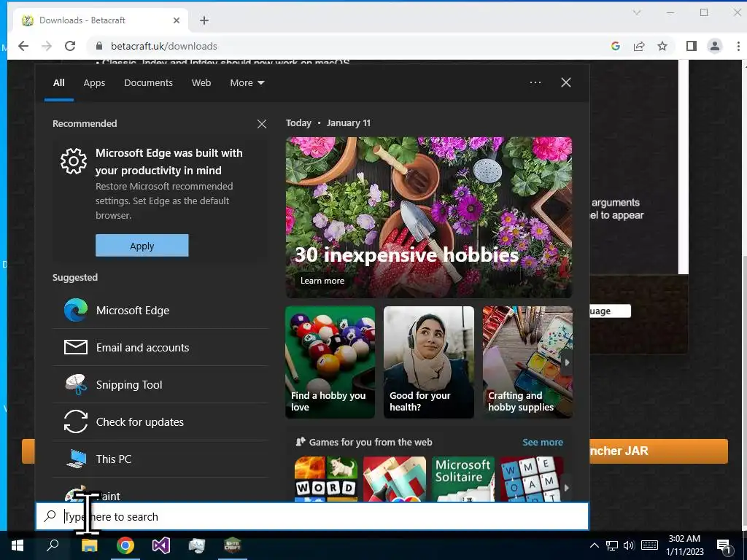Viewport: 747px width, 560px height.
Task: Select Check for updates suggestion
Action: pyautogui.click(x=160, y=422)
